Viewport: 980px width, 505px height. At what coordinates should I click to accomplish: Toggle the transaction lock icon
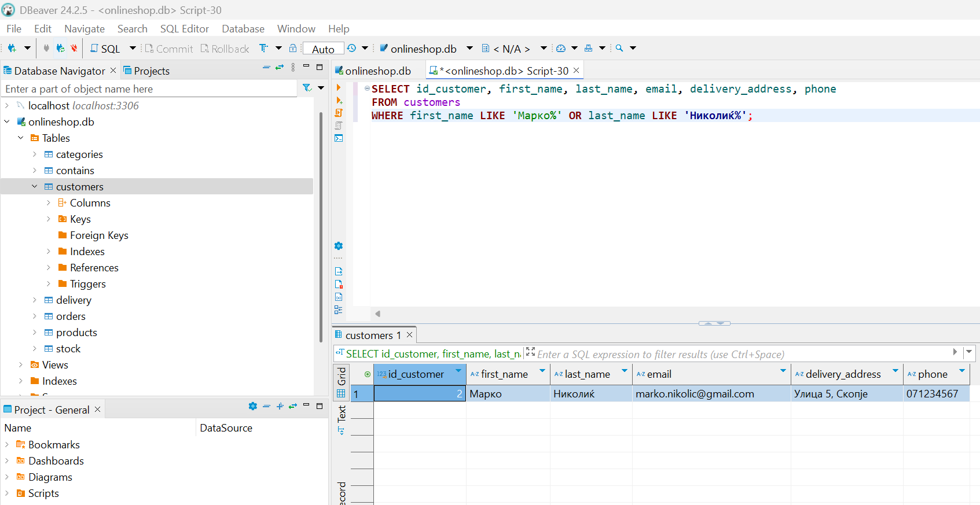(293, 49)
